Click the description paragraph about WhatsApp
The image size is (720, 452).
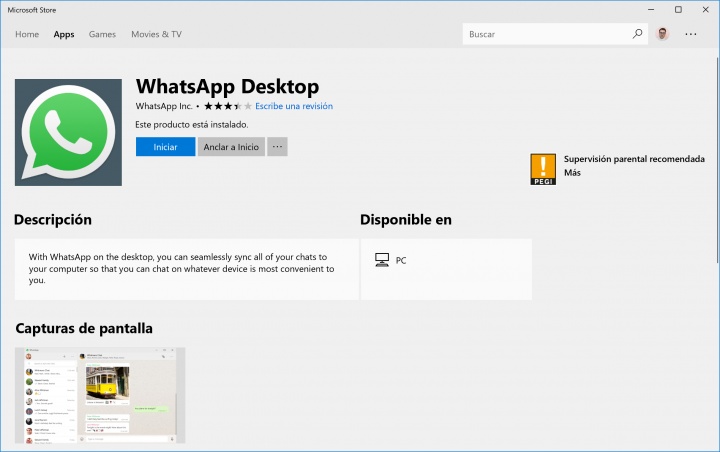click(181, 269)
